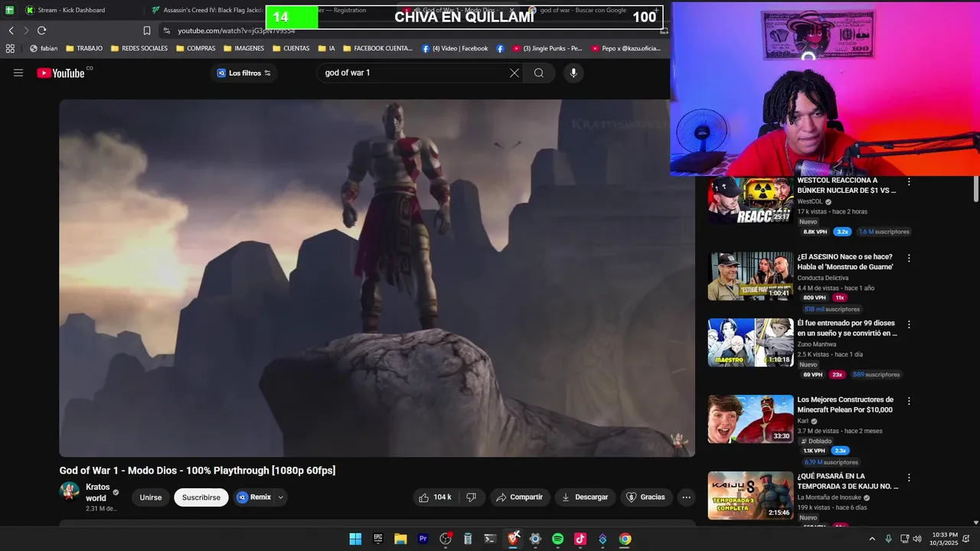
Task: Click the browser forward arrow
Action: click(x=26, y=31)
